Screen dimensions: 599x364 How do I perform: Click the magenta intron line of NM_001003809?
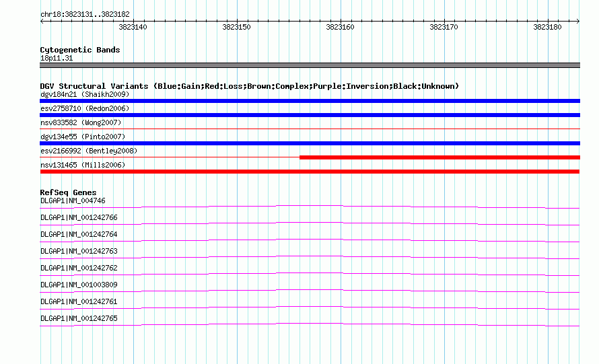pyautogui.click(x=310, y=290)
